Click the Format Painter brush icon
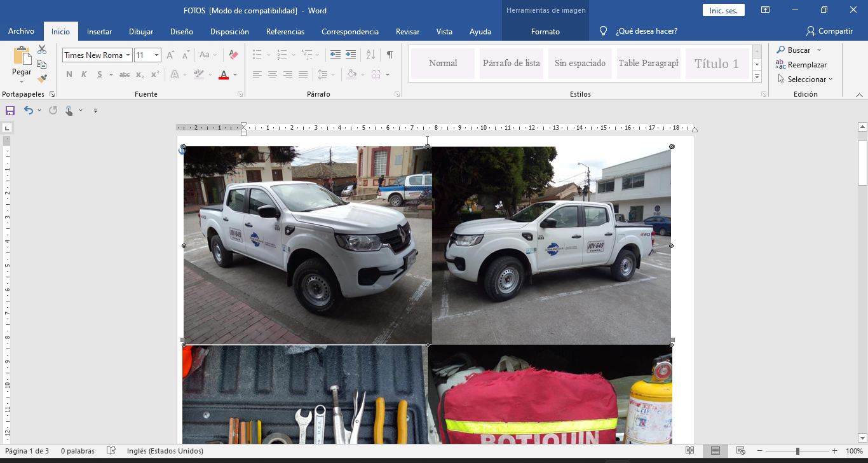This screenshot has width=868, height=463. [x=42, y=79]
